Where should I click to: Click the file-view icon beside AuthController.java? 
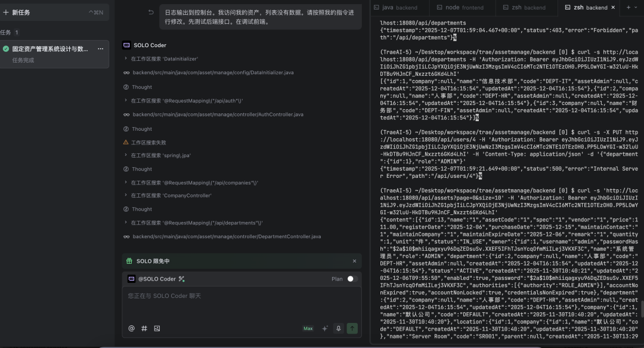[126, 115]
